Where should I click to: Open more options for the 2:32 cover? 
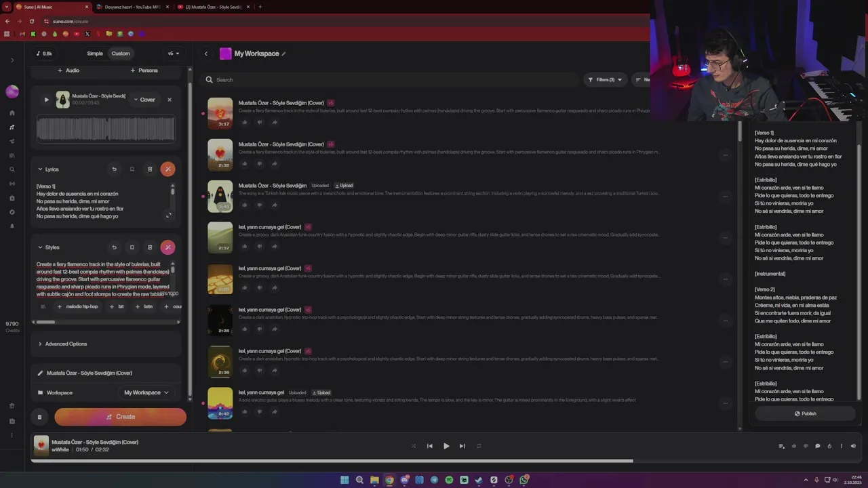tap(725, 155)
